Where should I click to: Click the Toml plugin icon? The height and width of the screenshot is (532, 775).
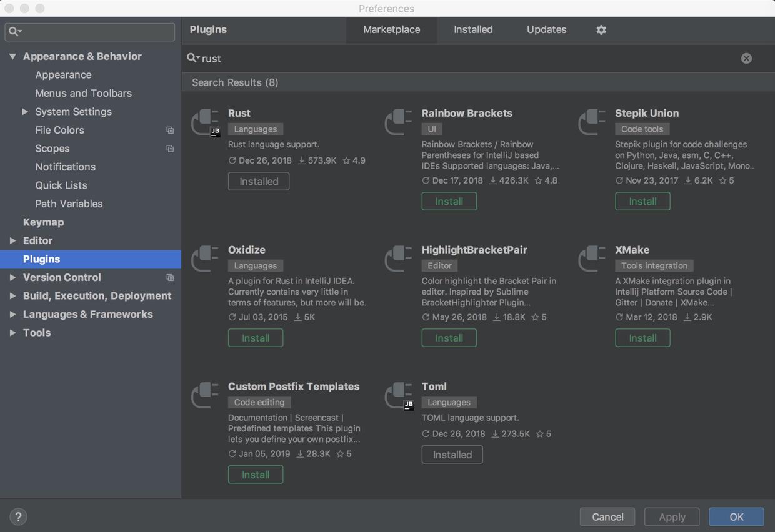click(x=399, y=395)
